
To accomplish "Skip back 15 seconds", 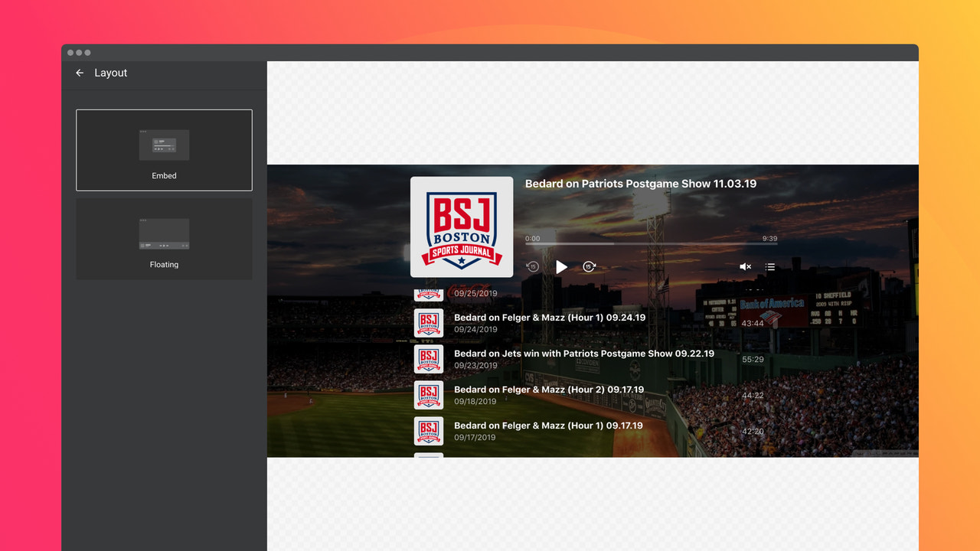I will [532, 266].
